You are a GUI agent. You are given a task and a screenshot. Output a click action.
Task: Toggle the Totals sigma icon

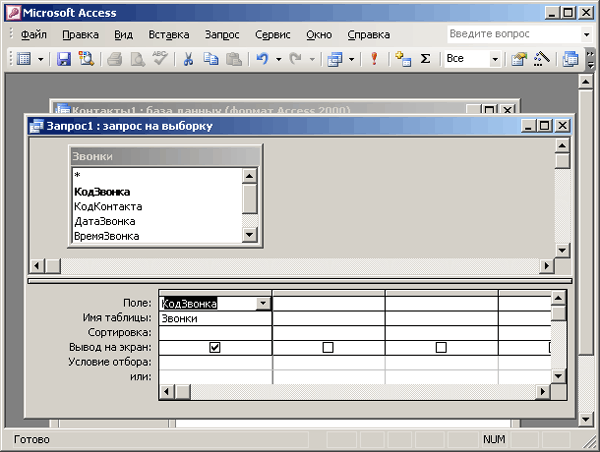[425, 59]
